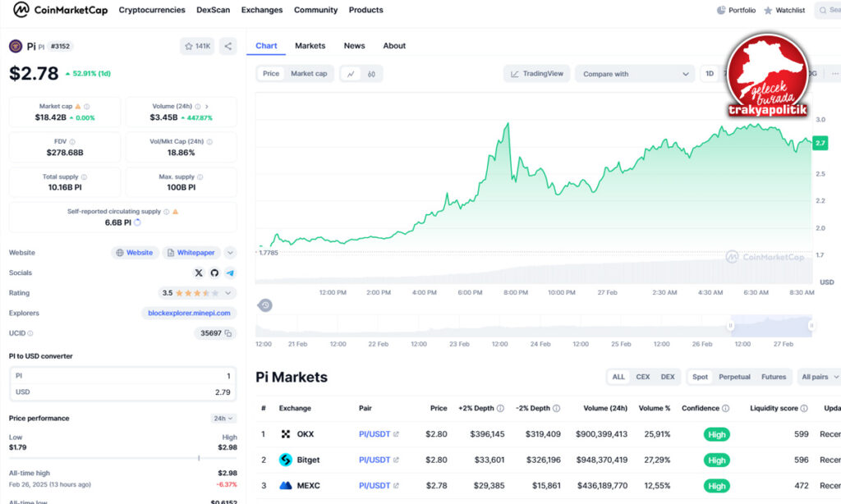Open blockexplorer.minepi.com explorer link
This screenshot has width=841, height=504.
coord(189,313)
